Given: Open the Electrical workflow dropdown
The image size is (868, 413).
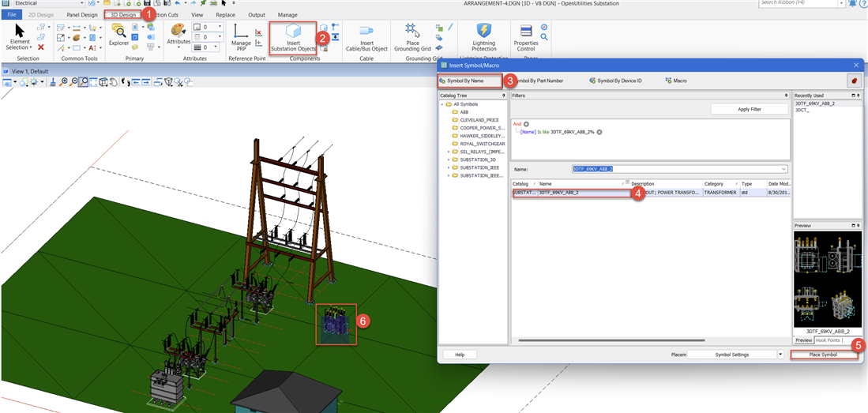Looking at the screenshot, I should click(x=81, y=3).
